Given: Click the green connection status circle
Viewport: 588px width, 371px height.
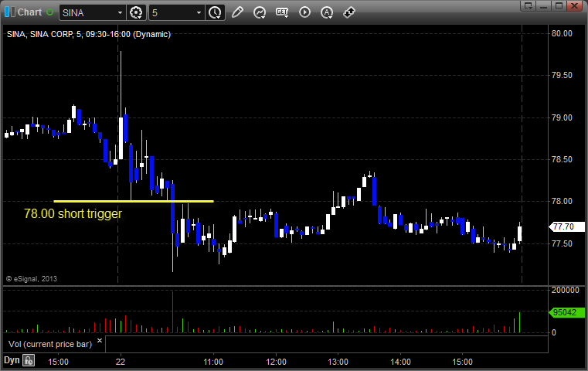Looking at the screenshot, I should pyautogui.click(x=49, y=12).
